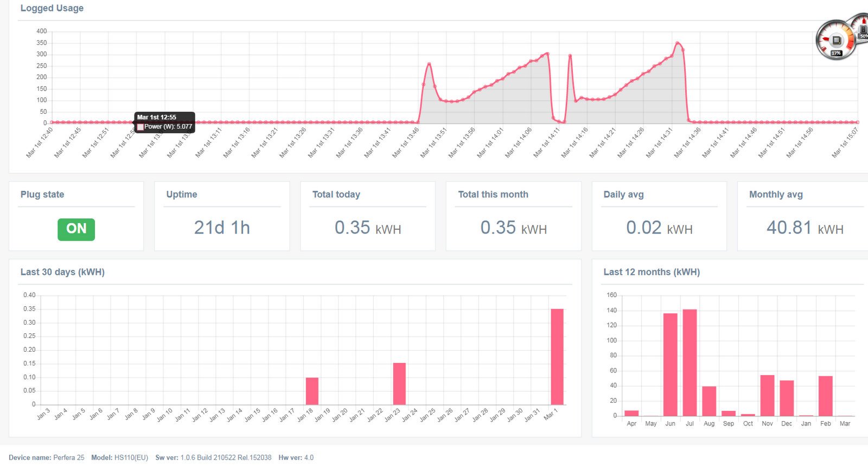Click the Jan 23 bar in 30 days chart

(x=399, y=384)
